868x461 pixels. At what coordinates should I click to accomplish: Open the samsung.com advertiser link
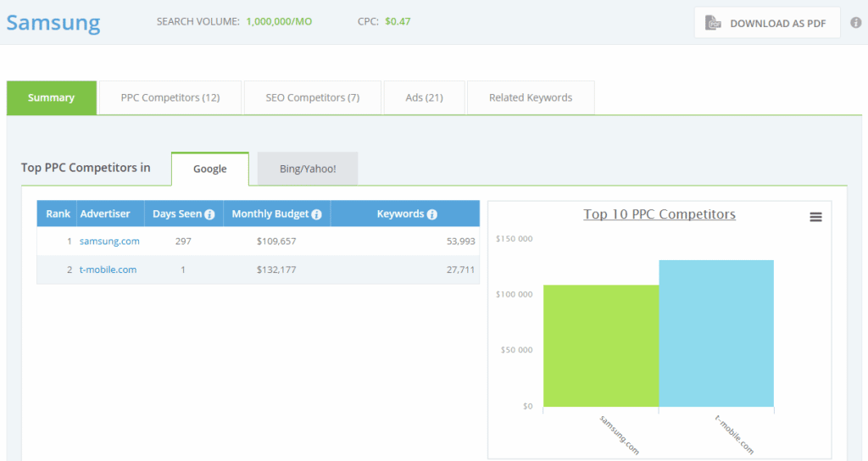pyautogui.click(x=109, y=241)
